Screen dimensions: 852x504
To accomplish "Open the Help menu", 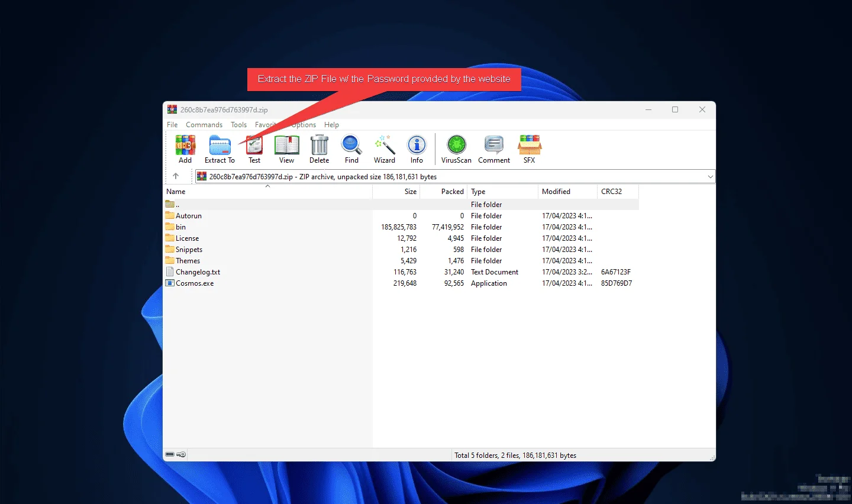I will 331,125.
